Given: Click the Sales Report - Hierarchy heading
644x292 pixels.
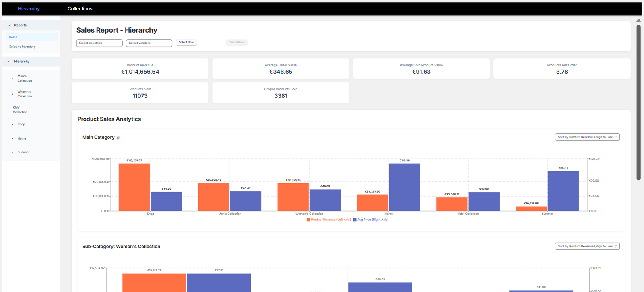Looking at the screenshot, I should [117, 30].
